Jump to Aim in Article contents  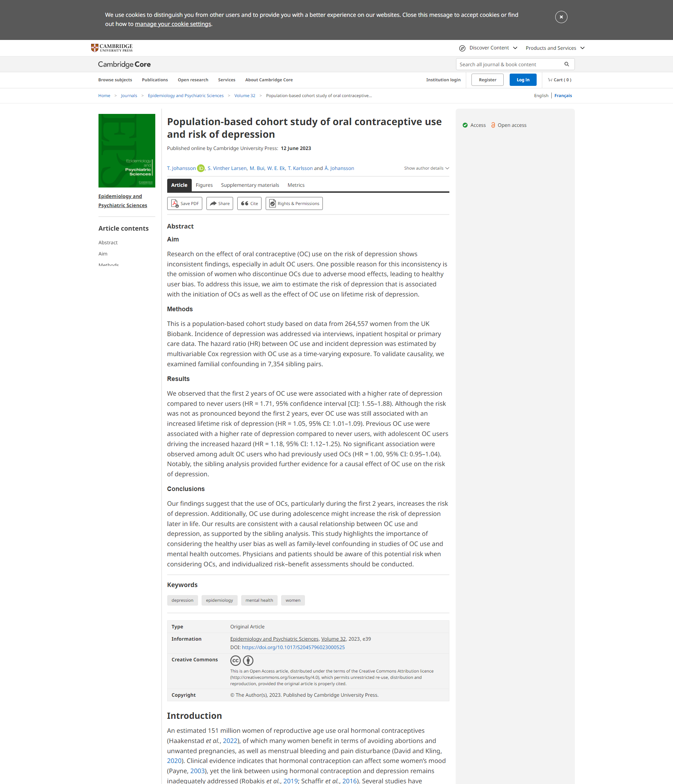[103, 254]
